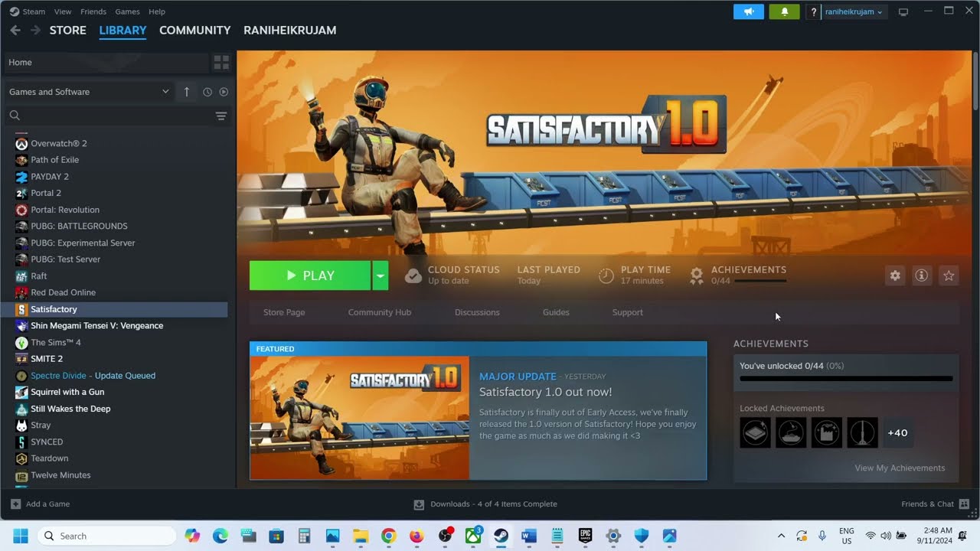Open Epic Games Launcher in taskbar
980x551 pixels.
click(x=585, y=536)
